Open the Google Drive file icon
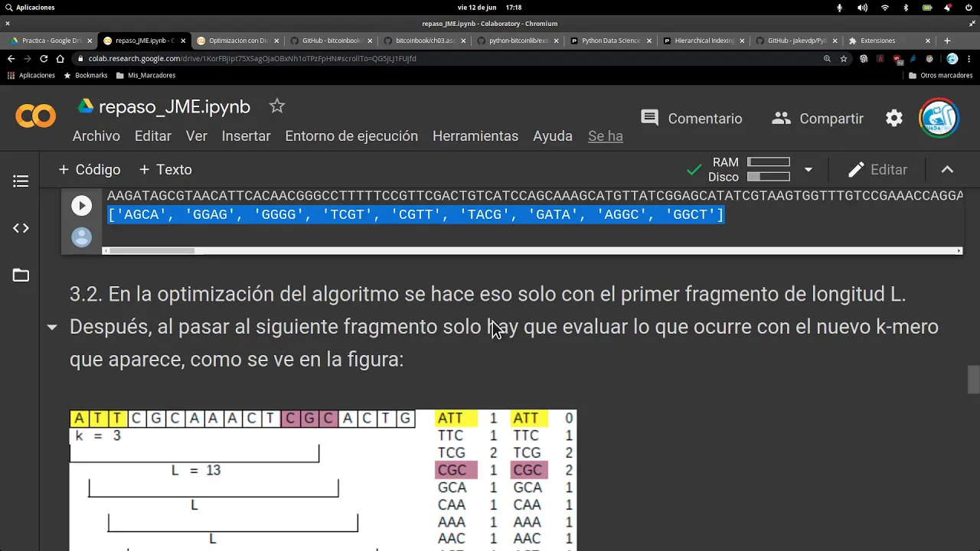 85,106
